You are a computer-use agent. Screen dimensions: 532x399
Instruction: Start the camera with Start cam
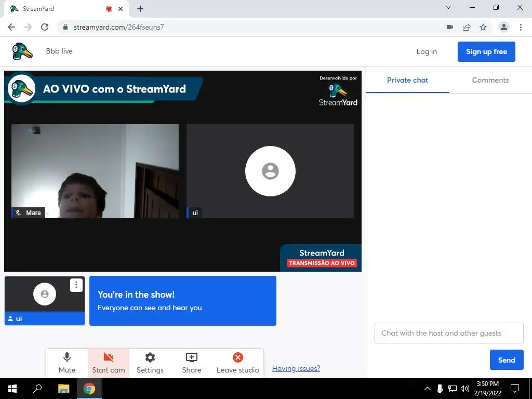(x=108, y=363)
